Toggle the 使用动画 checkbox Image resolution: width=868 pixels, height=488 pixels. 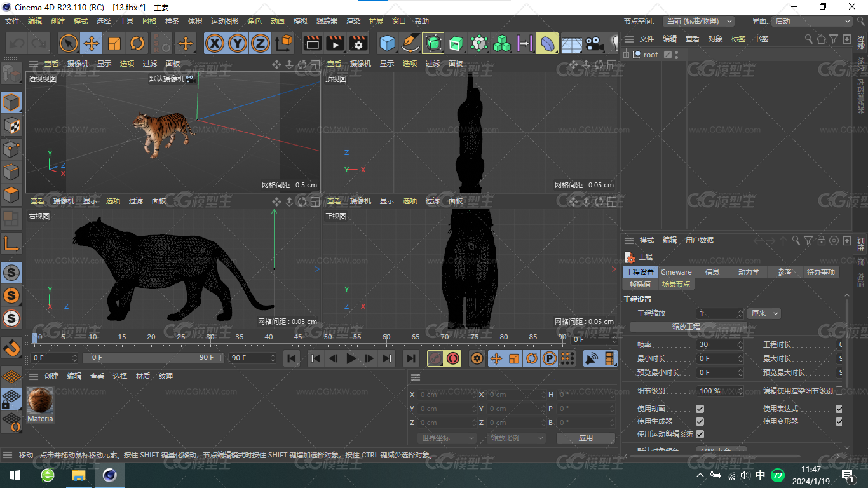point(700,409)
